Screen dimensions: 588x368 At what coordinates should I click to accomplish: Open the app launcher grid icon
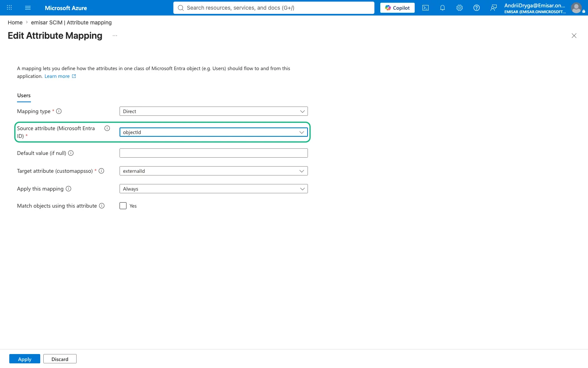pos(9,8)
